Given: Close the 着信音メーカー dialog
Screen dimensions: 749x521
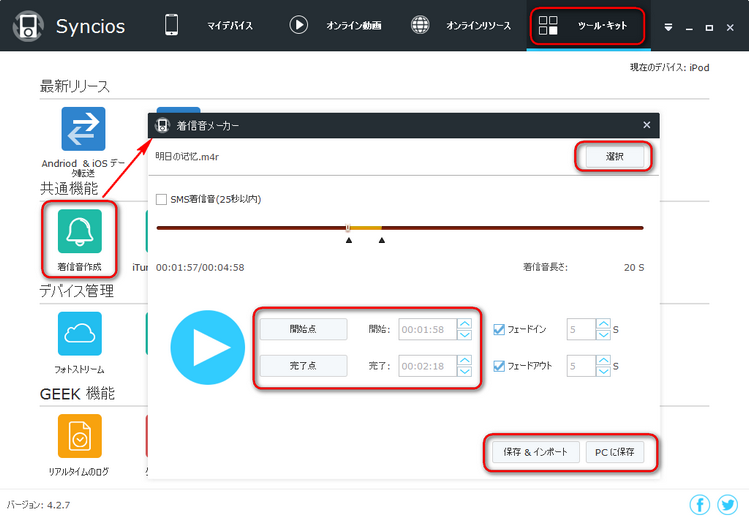Looking at the screenshot, I should (x=647, y=125).
